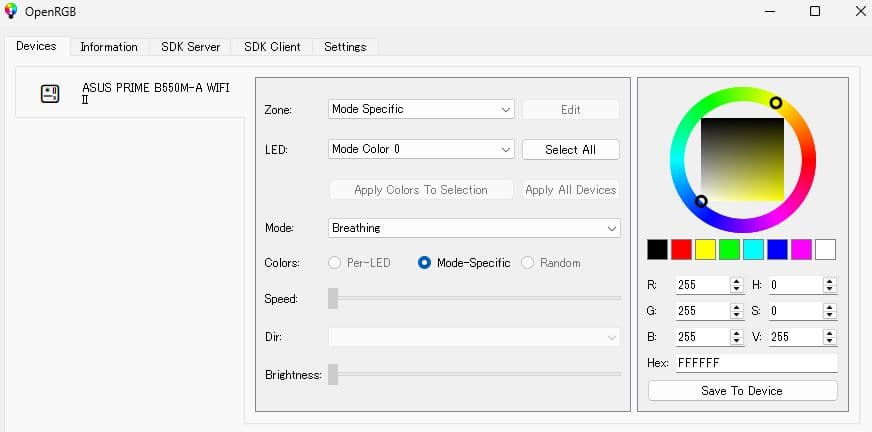The width and height of the screenshot is (872, 432).
Task: Maximize the OpenRGB window
Action: tap(815, 11)
